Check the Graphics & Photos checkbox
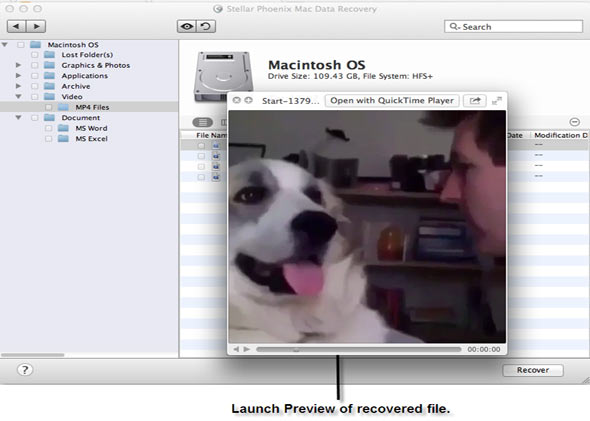The height and width of the screenshot is (421, 590). click(35, 65)
